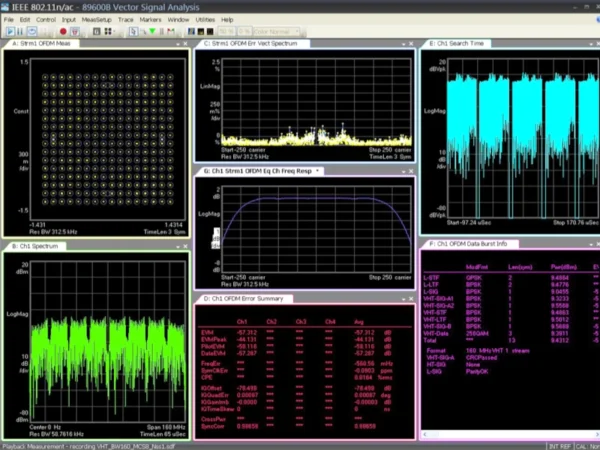Open the Trace menu
This screenshot has width=600, height=450.
(x=126, y=20)
